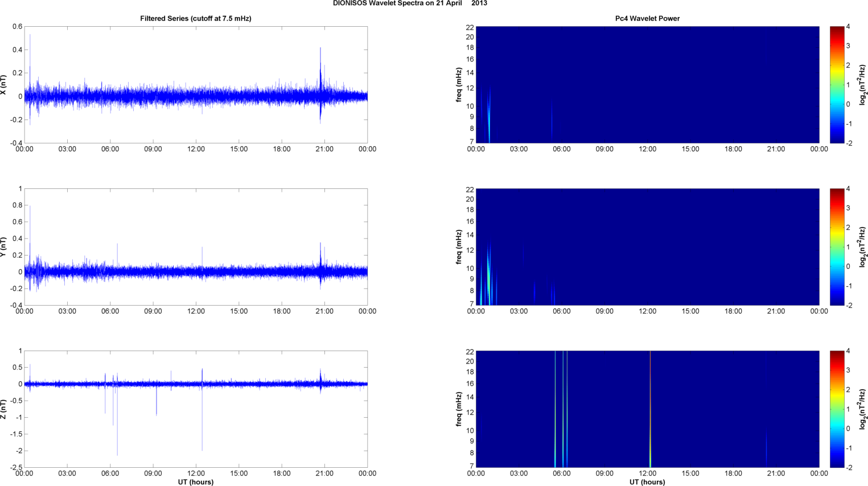Click the UT (hours) label under the Z spectrogram
Image resolution: width=868 pixels, height=486 pixels.
[647, 482]
